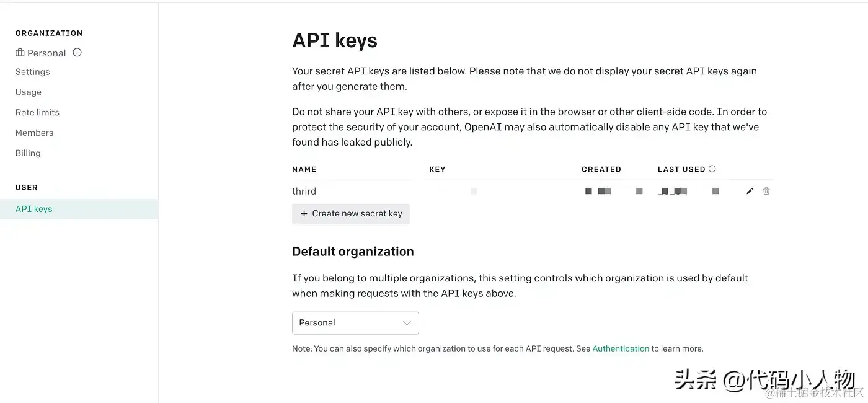Expand the dropdown chevron arrow
The image size is (868, 403).
tap(407, 323)
